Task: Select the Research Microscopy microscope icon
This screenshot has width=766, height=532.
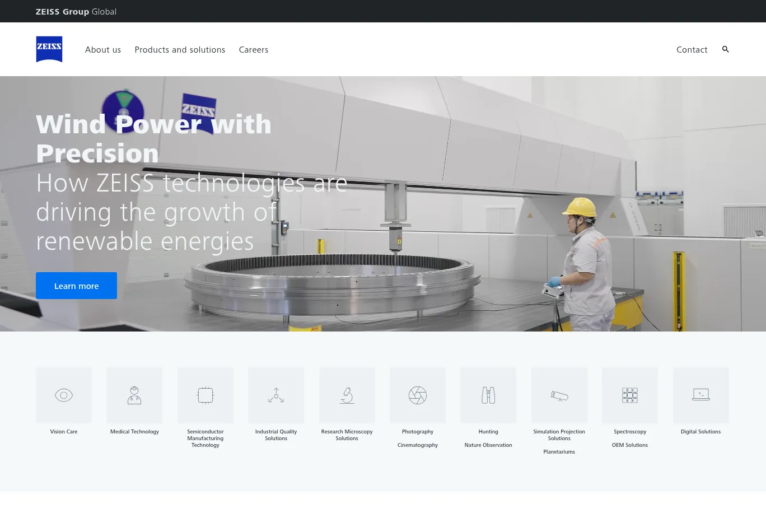Action: [x=347, y=395]
